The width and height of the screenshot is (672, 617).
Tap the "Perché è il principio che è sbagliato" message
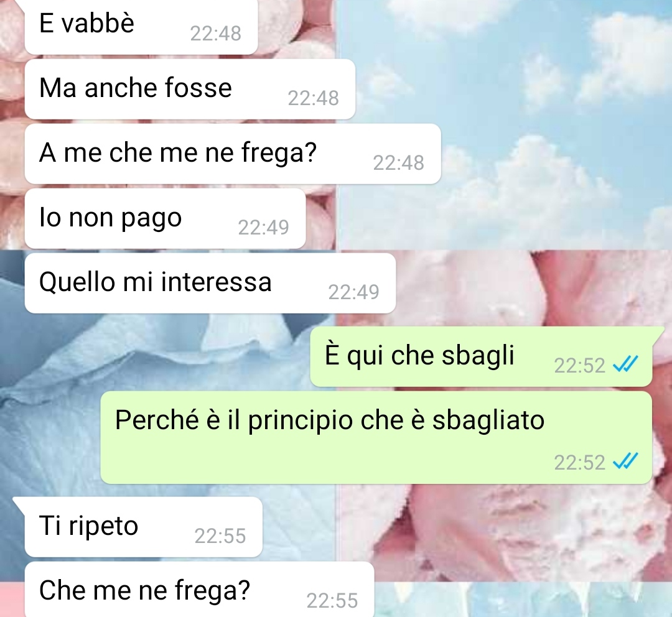point(376,437)
